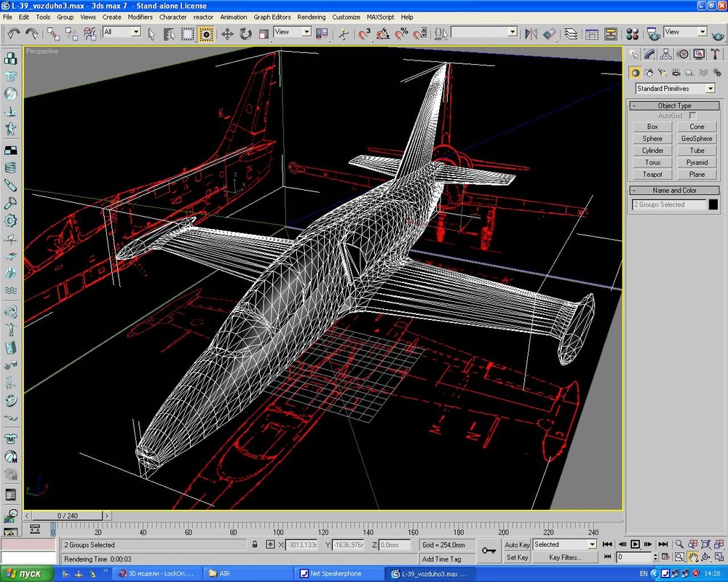Activate the Select and Rotate tool
Image resolution: width=728 pixels, height=582 pixels.
(x=245, y=33)
